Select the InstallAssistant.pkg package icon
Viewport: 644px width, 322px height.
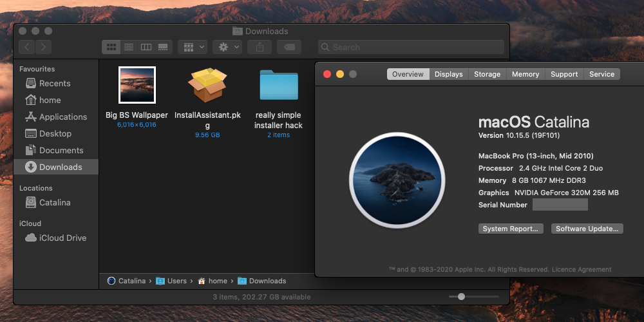(x=208, y=85)
